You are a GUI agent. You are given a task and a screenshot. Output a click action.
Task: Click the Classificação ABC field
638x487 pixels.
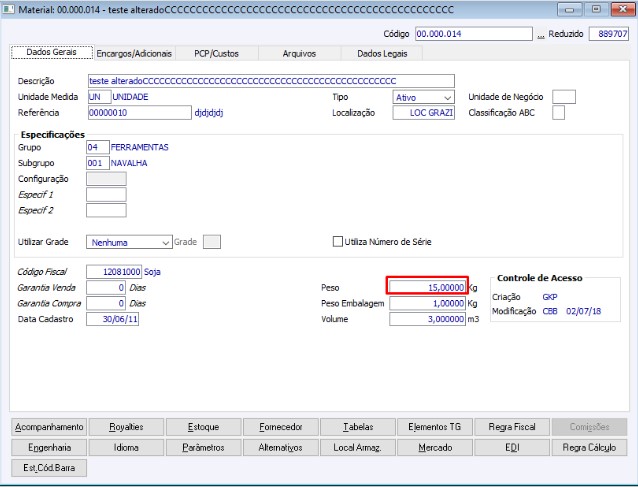pyautogui.click(x=558, y=113)
